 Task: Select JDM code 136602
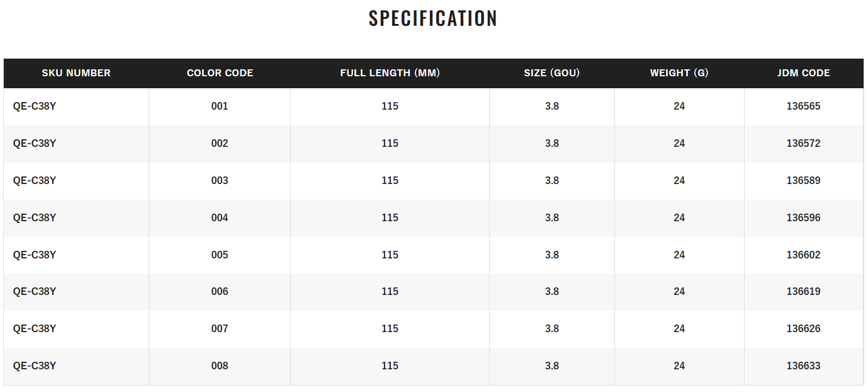coord(803,255)
